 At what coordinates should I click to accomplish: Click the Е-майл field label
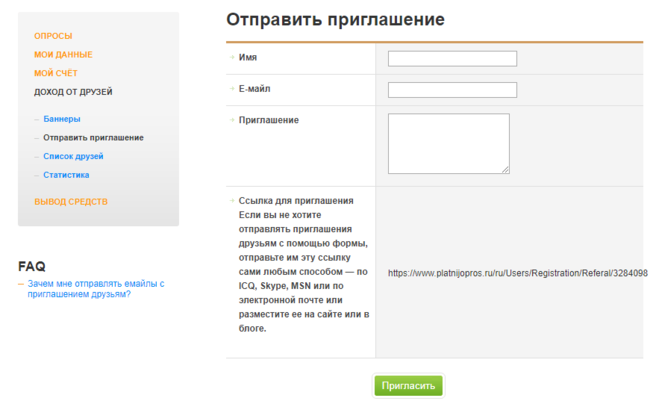click(x=254, y=89)
